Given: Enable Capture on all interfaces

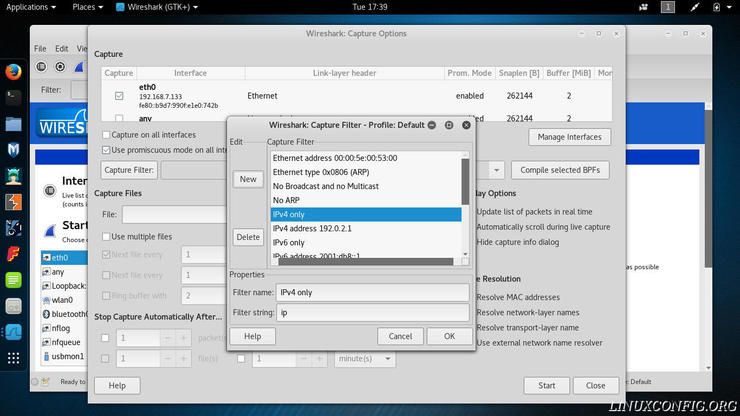Looking at the screenshot, I should point(107,135).
